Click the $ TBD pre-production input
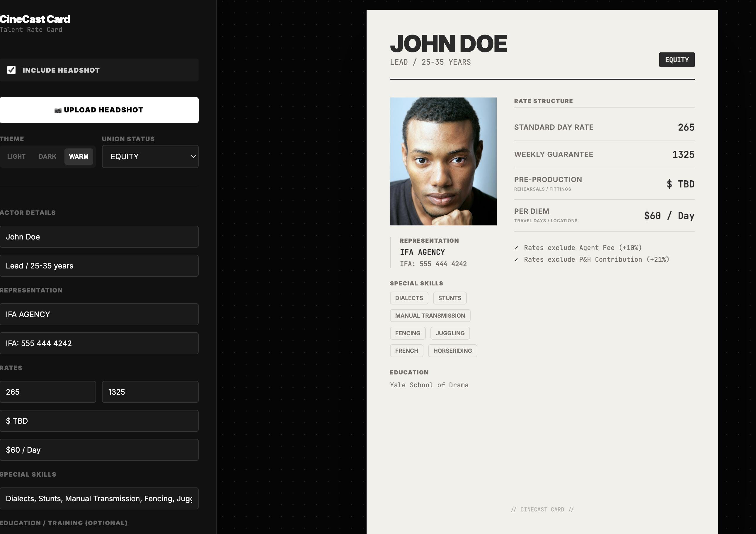This screenshot has width=756, height=534. [x=99, y=421]
